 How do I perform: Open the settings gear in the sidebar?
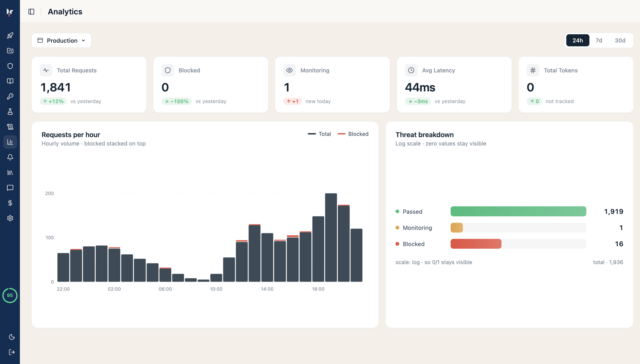click(x=10, y=218)
